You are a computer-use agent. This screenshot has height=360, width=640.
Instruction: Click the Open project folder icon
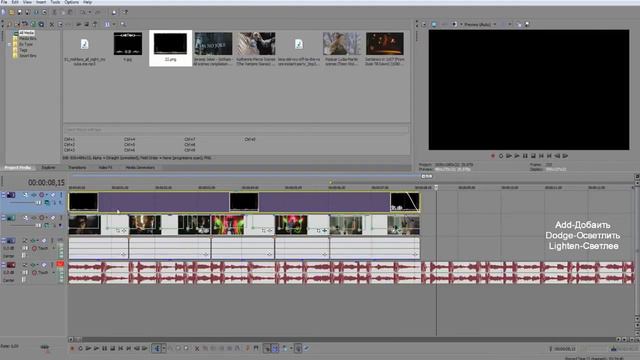pos(11,13)
